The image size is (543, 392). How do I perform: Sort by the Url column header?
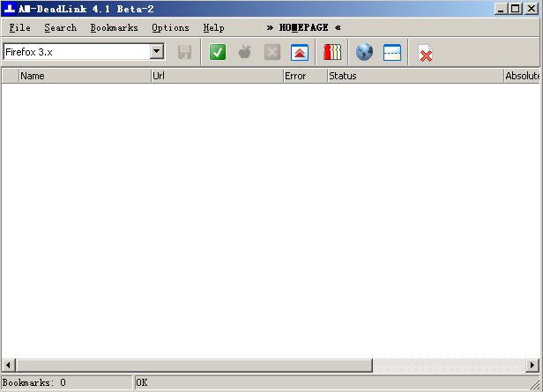pos(217,76)
